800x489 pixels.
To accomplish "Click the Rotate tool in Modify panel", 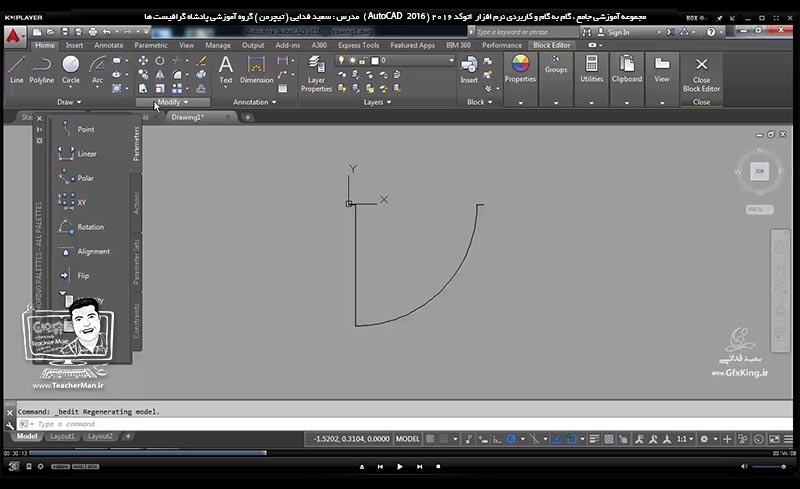I will (x=160, y=61).
